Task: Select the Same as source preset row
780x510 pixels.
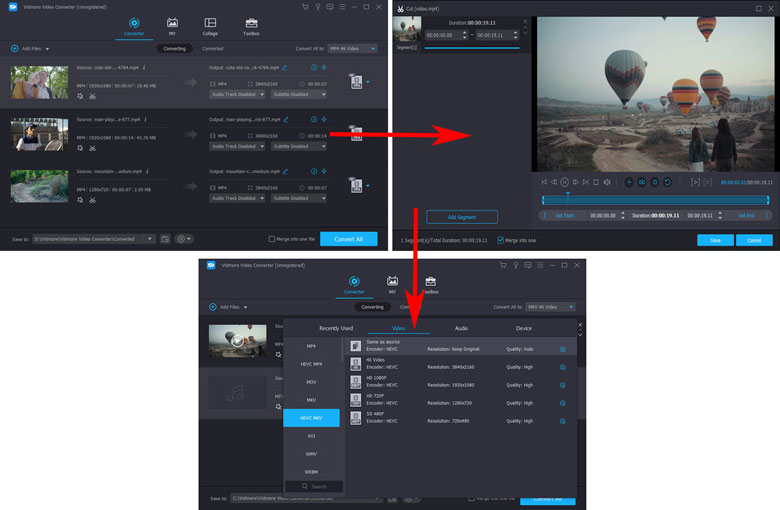Action: tap(461, 346)
